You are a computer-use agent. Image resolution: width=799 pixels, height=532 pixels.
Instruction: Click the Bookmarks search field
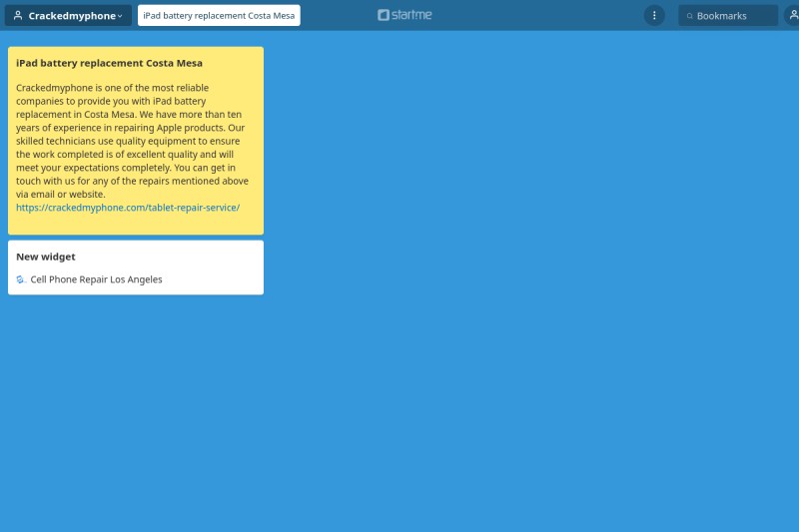click(x=728, y=16)
